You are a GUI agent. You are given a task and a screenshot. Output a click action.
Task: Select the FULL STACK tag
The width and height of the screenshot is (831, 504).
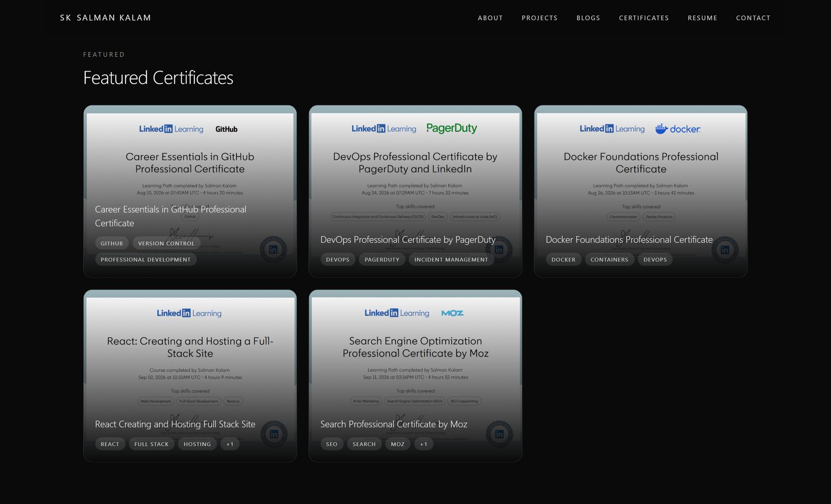coord(152,444)
